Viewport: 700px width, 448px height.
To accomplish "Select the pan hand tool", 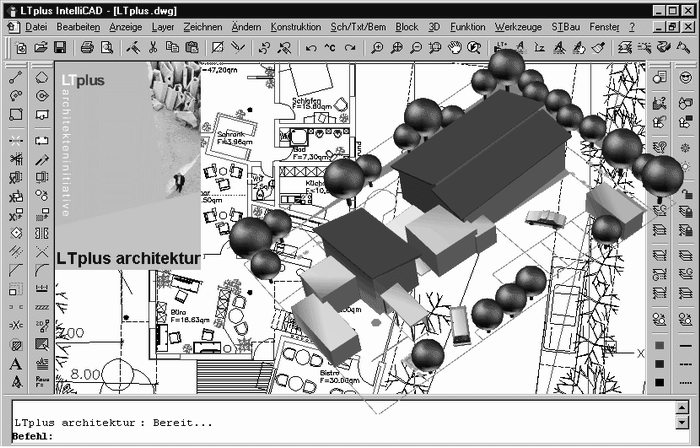I will click(x=454, y=47).
